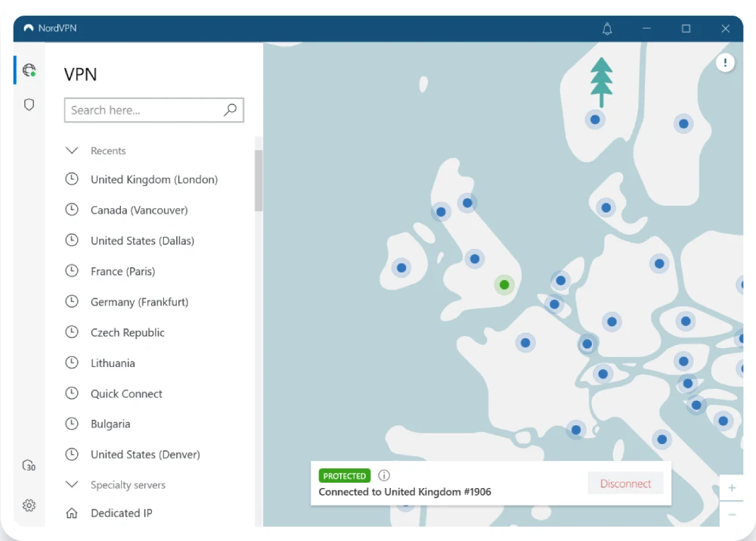Collapse the Specialty servers section

pos(72,485)
